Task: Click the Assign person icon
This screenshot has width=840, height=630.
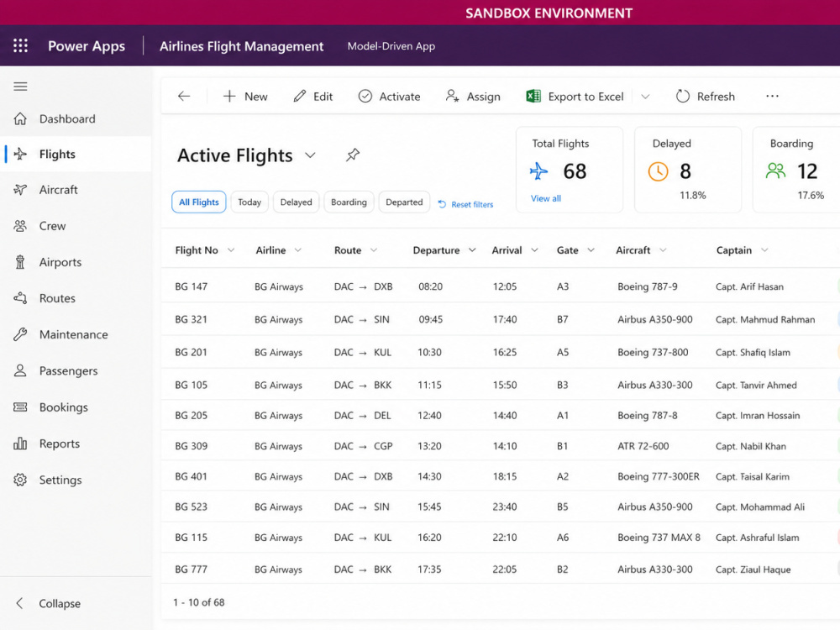Action: (452, 97)
